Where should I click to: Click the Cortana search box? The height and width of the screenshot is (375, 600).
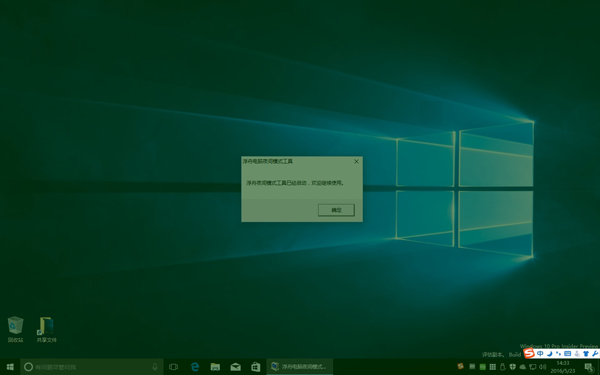[x=92, y=367]
